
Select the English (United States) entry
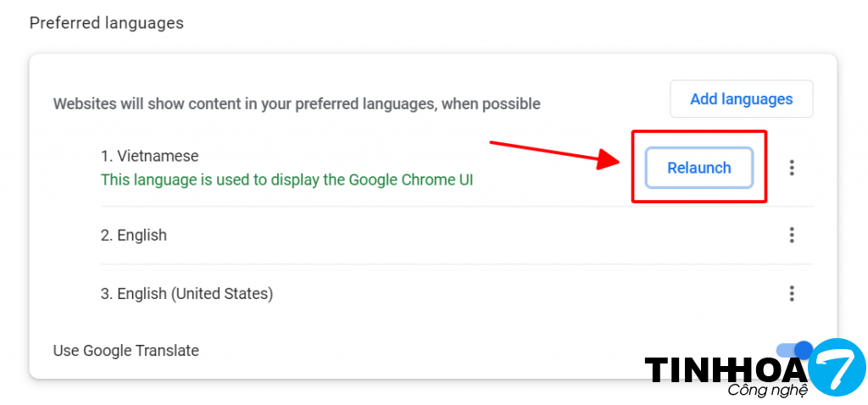coord(186,294)
